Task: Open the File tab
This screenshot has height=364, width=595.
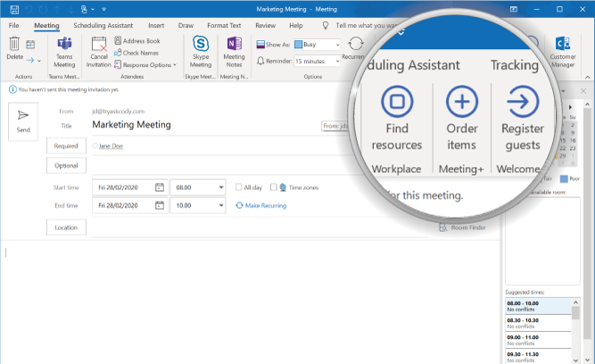Action: coord(13,26)
